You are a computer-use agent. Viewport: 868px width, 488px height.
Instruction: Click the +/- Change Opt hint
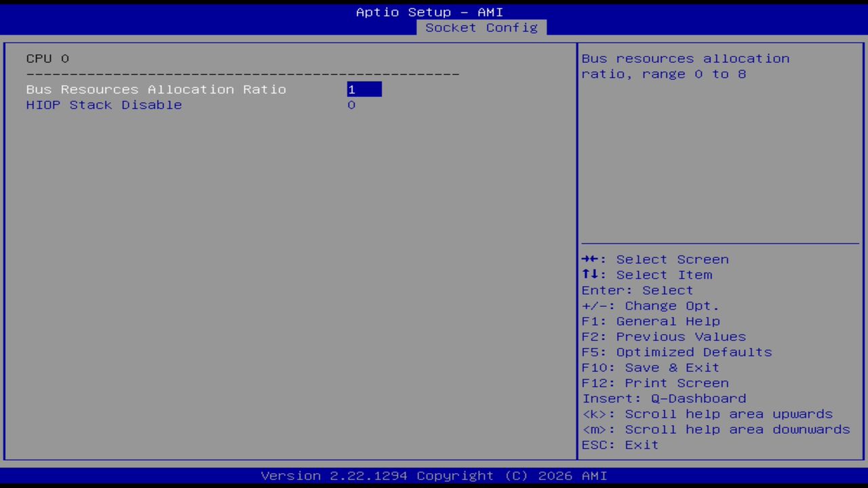[x=649, y=306]
